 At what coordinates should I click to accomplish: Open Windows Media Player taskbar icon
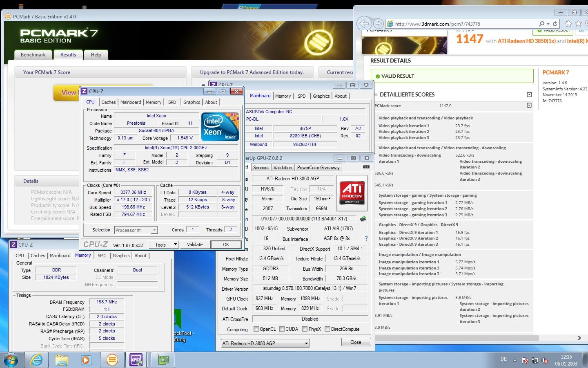click(86, 360)
